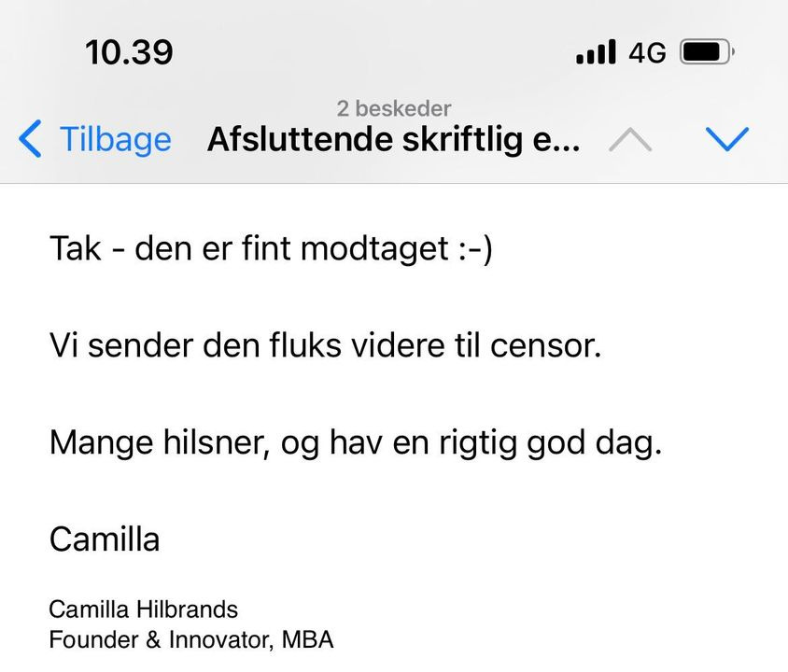Tap the signature 'Founder & Innovator, MBA'

tap(191, 640)
